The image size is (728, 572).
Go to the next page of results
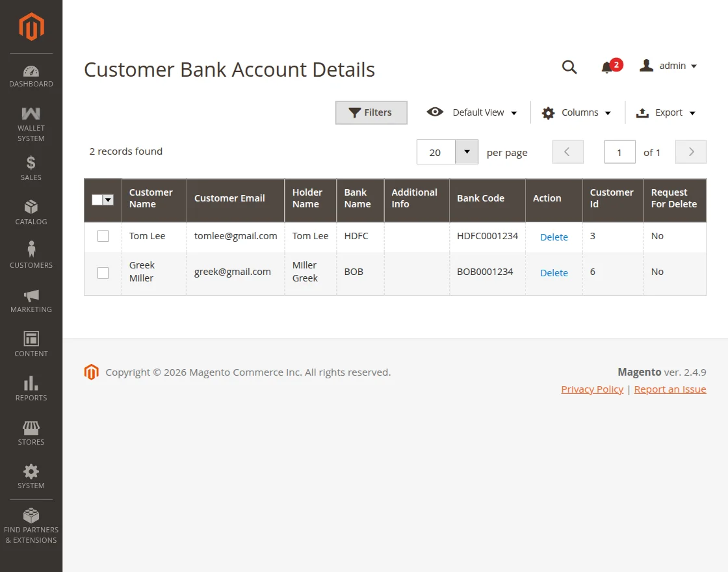click(691, 152)
